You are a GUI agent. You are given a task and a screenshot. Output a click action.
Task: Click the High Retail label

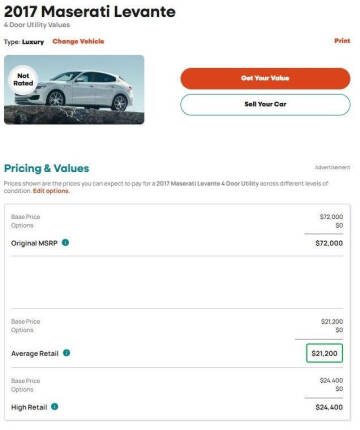tap(29, 407)
